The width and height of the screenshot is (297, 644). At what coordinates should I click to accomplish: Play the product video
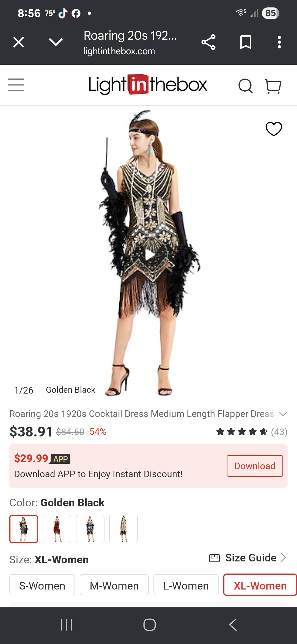tap(149, 255)
